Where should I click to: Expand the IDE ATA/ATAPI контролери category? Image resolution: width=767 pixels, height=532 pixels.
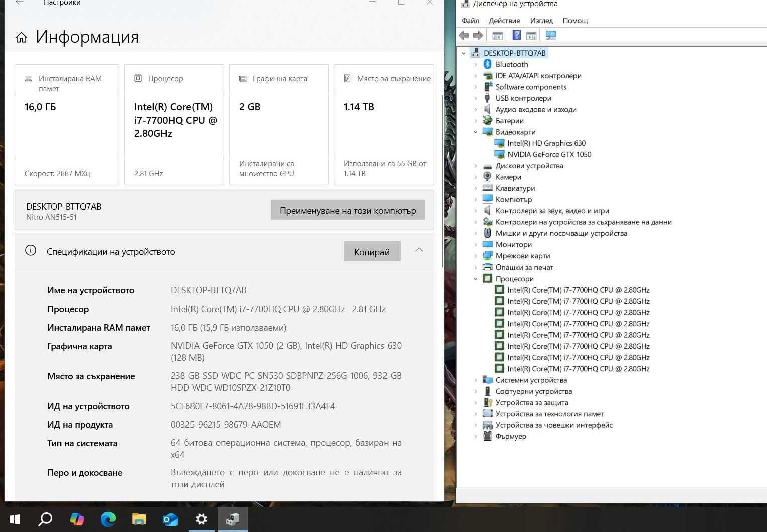point(476,76)
